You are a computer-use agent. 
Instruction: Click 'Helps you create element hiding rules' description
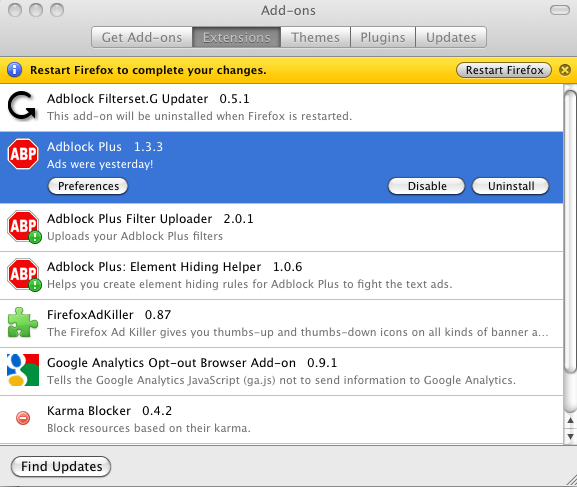click(x=249, y=284)
